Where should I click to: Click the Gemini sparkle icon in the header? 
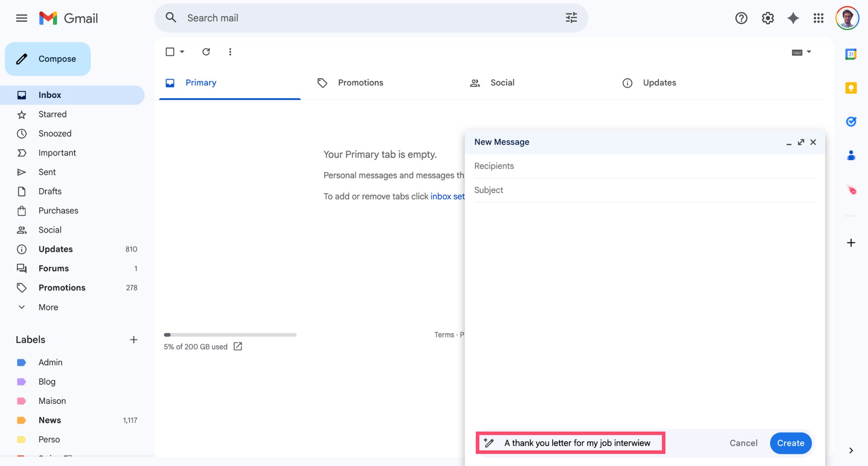pos(793,18)
